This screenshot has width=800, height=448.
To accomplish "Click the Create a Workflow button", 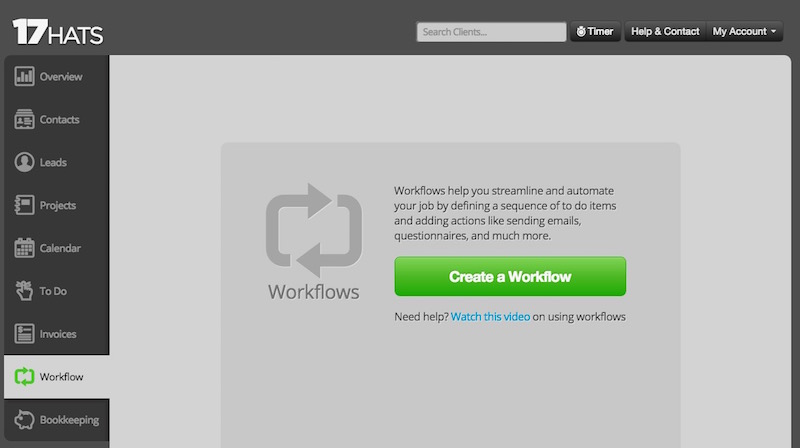I will pos(510,277).
